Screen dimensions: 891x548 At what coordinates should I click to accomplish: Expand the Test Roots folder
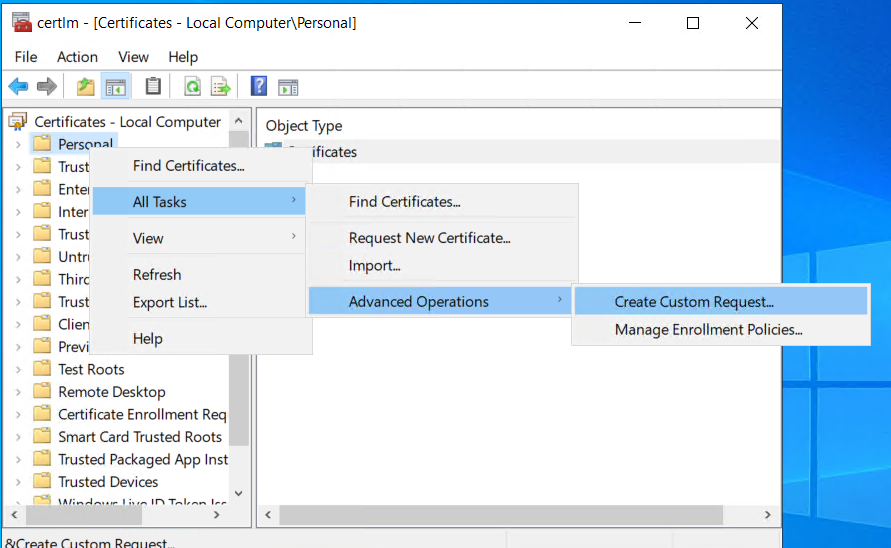[x=18, y=369]
